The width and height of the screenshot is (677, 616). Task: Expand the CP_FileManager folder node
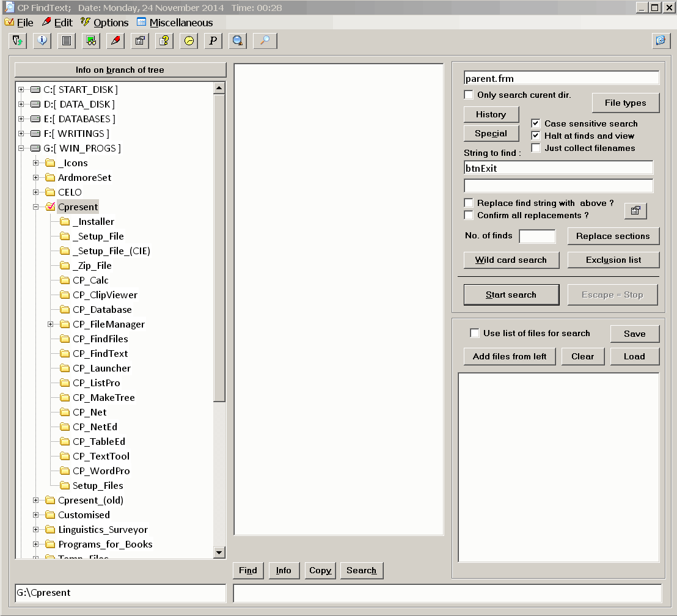coord(51,324)
